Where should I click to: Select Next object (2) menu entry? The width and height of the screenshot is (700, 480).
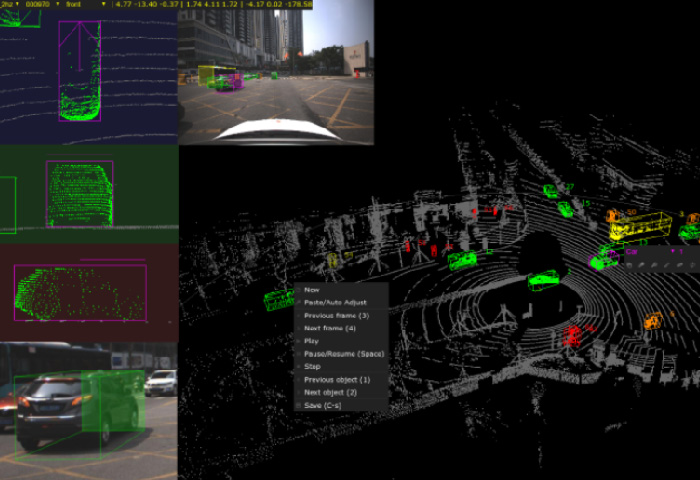click(329, 392)
